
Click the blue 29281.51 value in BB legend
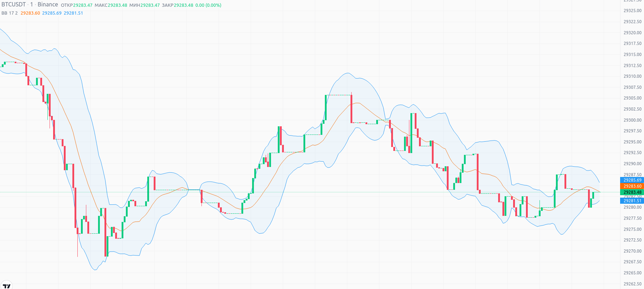(x=73, y=13)
